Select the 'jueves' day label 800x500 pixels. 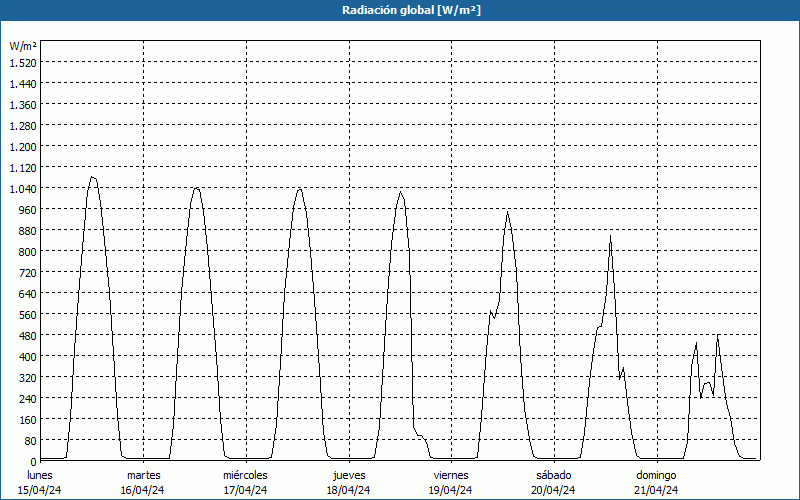click(x=349, y=475)
